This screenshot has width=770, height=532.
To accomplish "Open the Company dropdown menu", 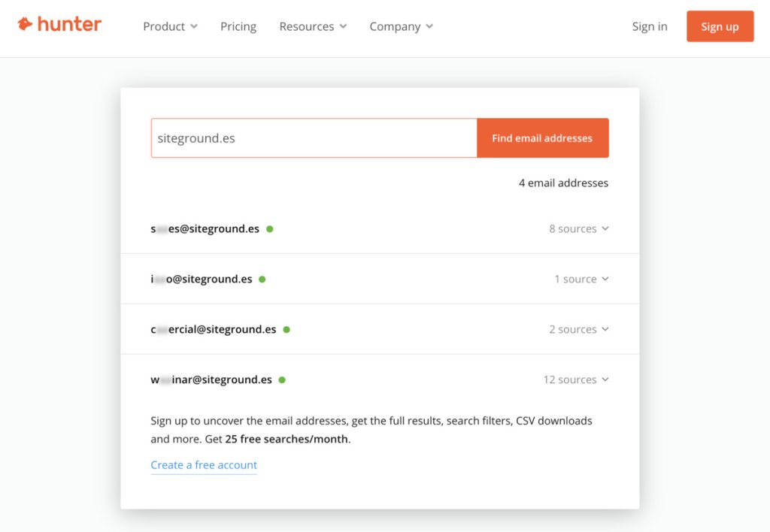I will (x=402, y=26).
